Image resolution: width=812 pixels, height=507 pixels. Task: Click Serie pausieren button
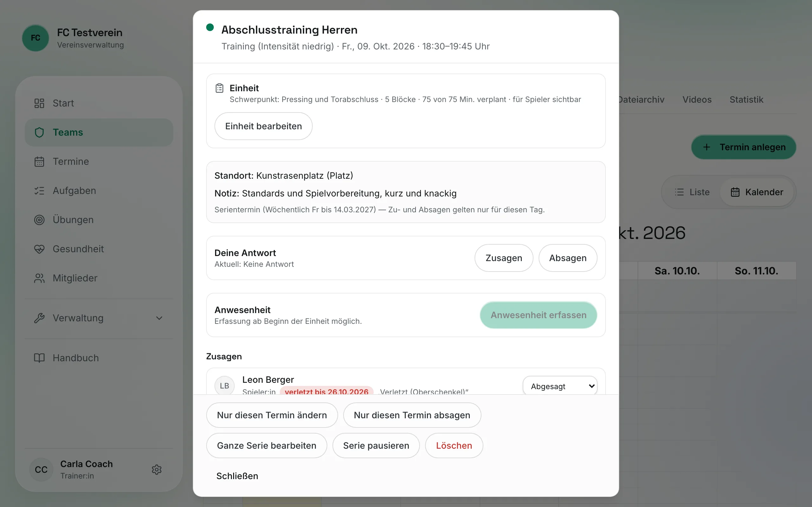[x=376, y=446]
